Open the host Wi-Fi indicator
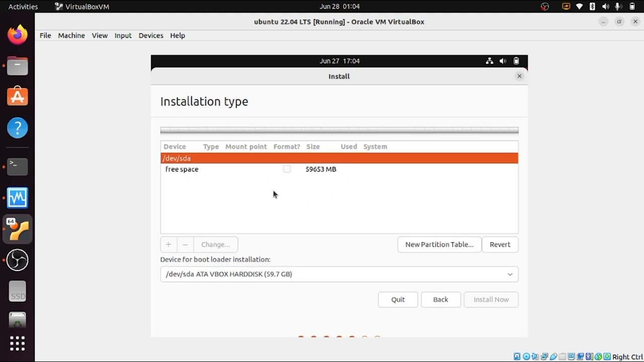644x362 pixels. pos(580,7)
